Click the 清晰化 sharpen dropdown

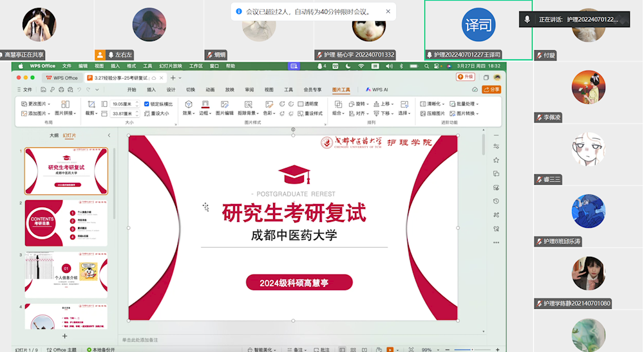click(x=432, y=104)
